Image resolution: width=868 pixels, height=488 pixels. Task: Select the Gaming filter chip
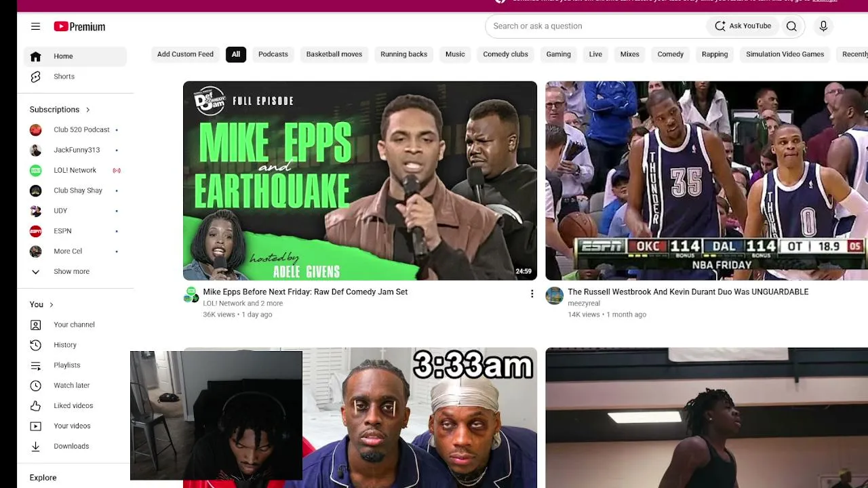pyautogui.click(x=559, y=54)
